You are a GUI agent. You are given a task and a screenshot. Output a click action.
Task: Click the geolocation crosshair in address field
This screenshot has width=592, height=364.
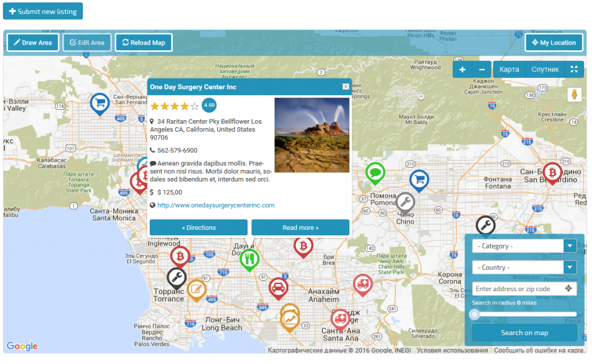568,289
